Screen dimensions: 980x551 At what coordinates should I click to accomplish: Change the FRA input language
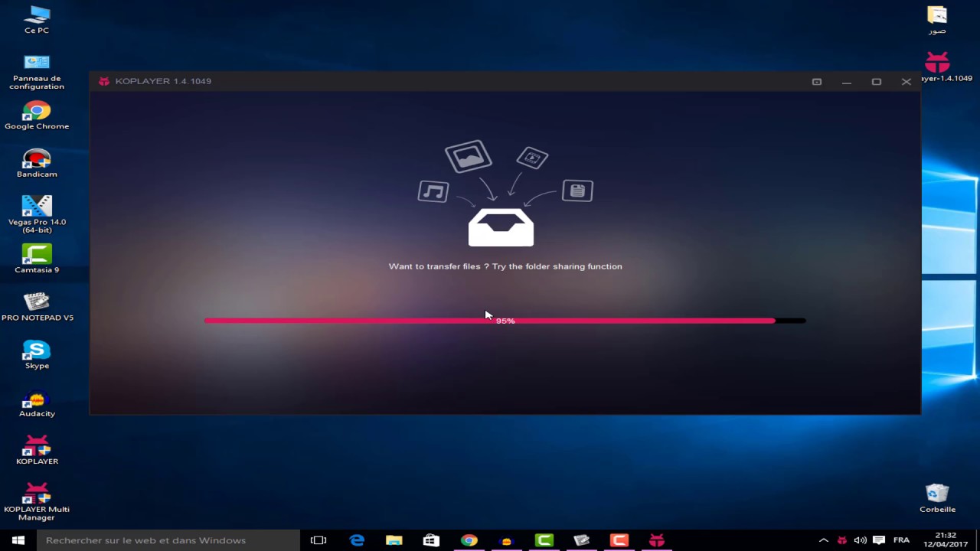(x=902, y=540)
